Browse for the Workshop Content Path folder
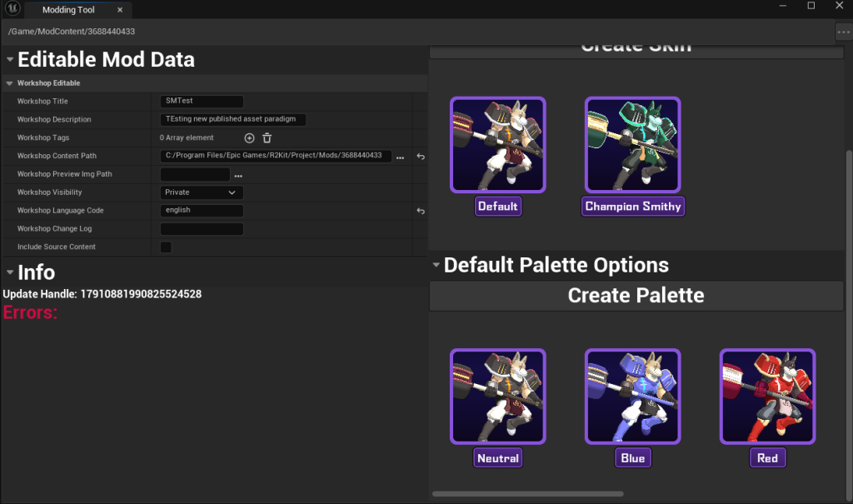 pyautogui.click(x=401, y=157)
